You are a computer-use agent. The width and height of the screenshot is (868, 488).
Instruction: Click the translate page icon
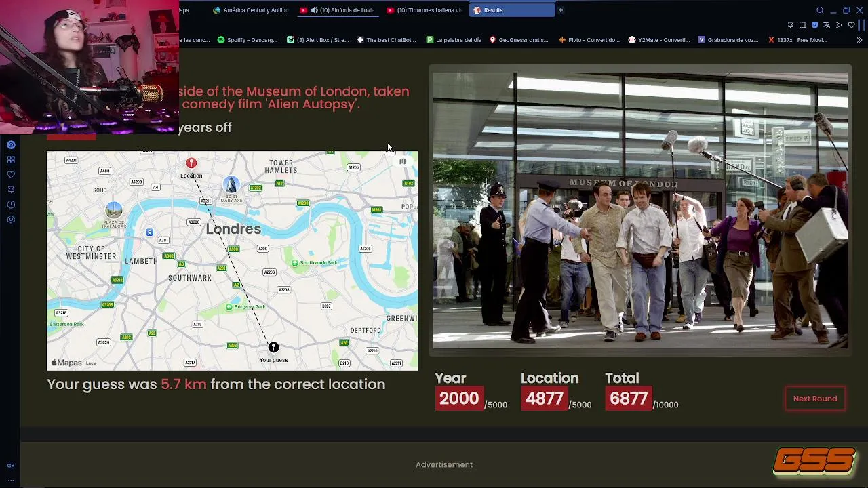click(x=827, y=25)
